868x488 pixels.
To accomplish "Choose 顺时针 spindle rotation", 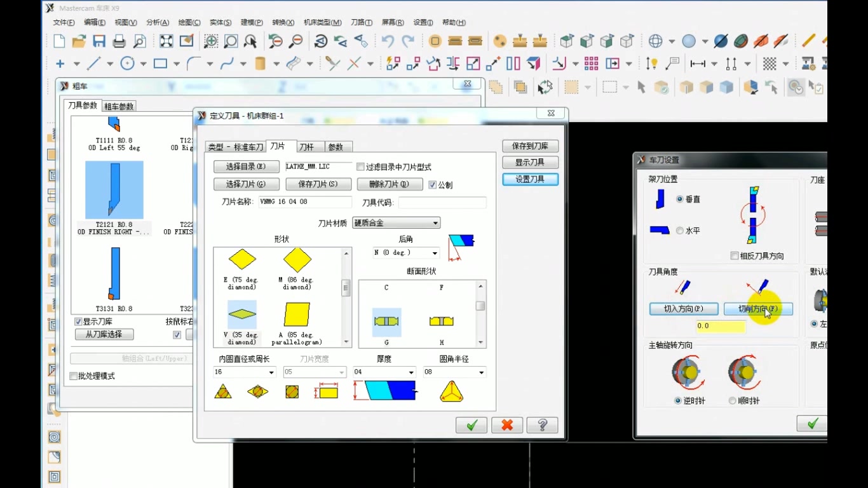I will pyautogui.click(x=733, y=401).
